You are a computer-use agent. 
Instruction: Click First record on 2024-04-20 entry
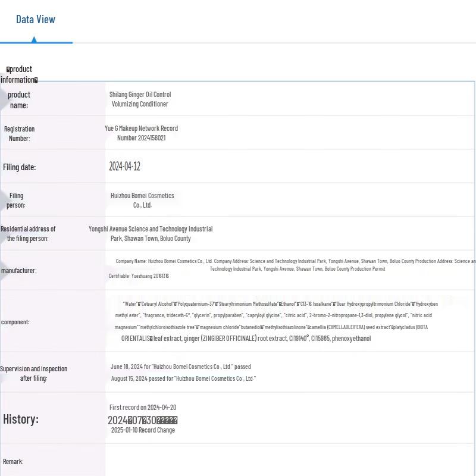[x=143, y=408]
